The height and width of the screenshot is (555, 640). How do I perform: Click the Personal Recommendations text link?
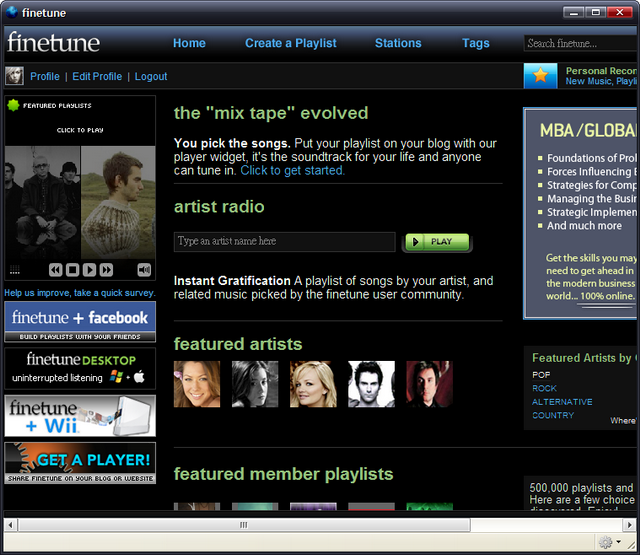click(601, 71)
